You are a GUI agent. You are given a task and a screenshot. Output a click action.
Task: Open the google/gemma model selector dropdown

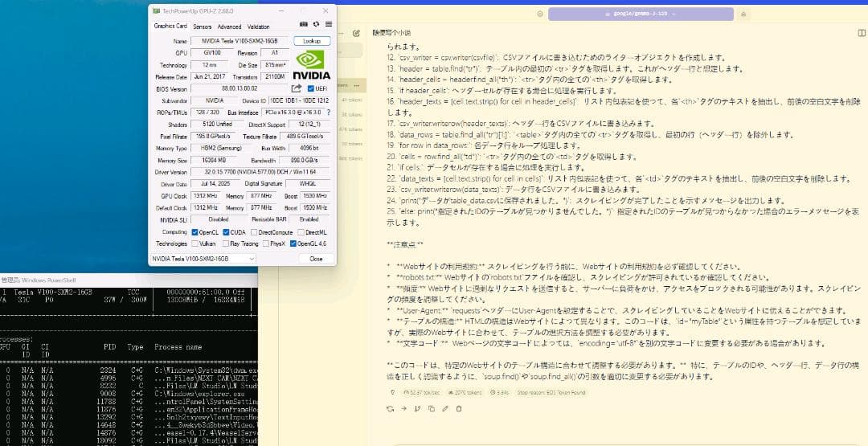(x=641, y=14)
